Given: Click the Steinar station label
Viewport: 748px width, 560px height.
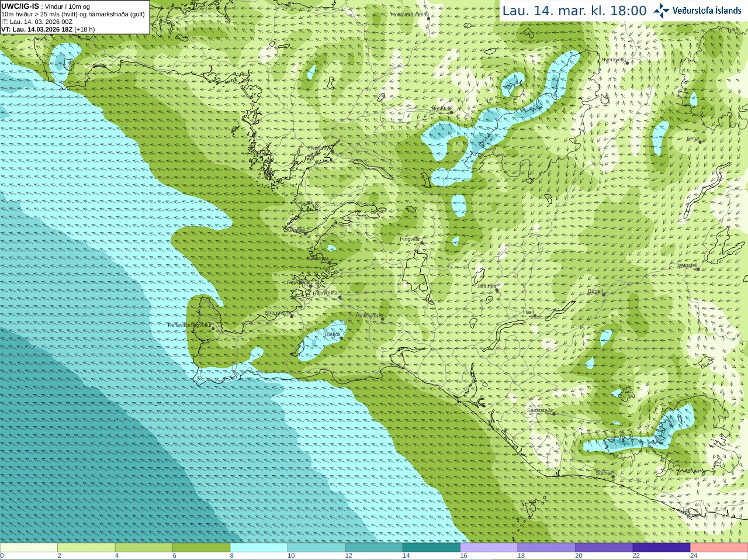Looking at the screenshot, I should tap(603, 473).
